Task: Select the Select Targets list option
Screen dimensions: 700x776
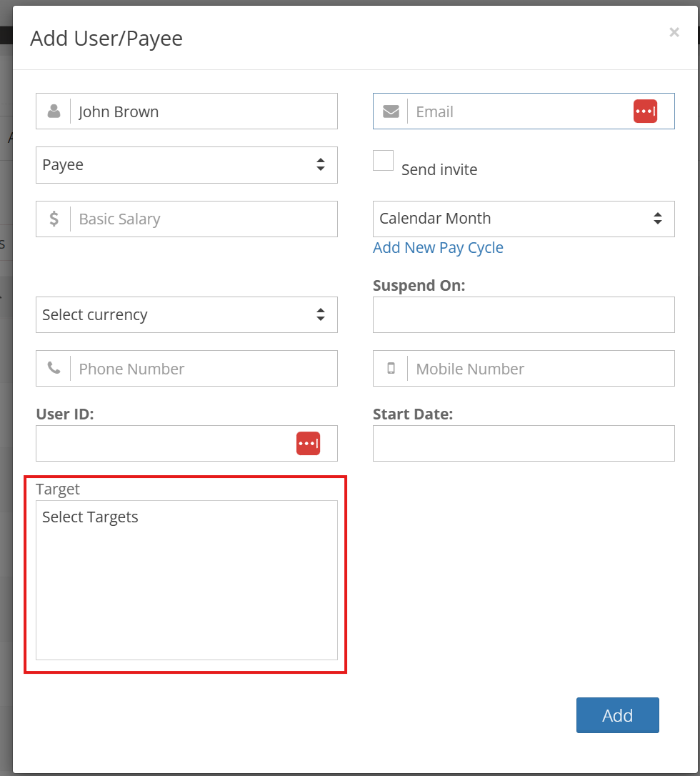Action: 90,517
